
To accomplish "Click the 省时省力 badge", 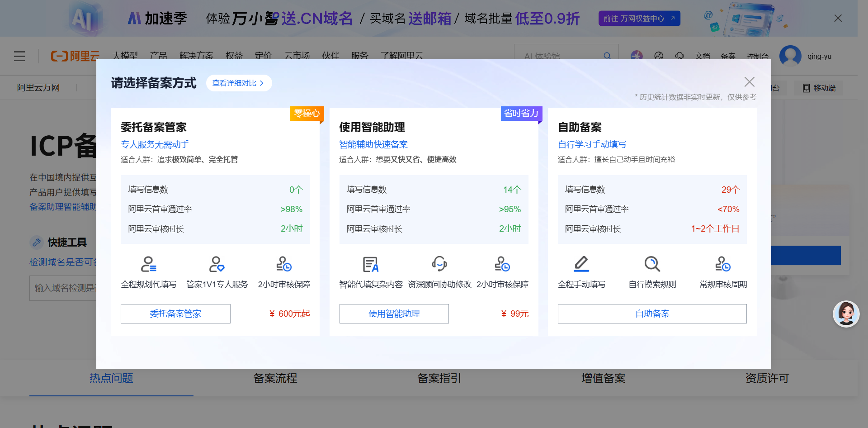I will (x=522, y=113).
